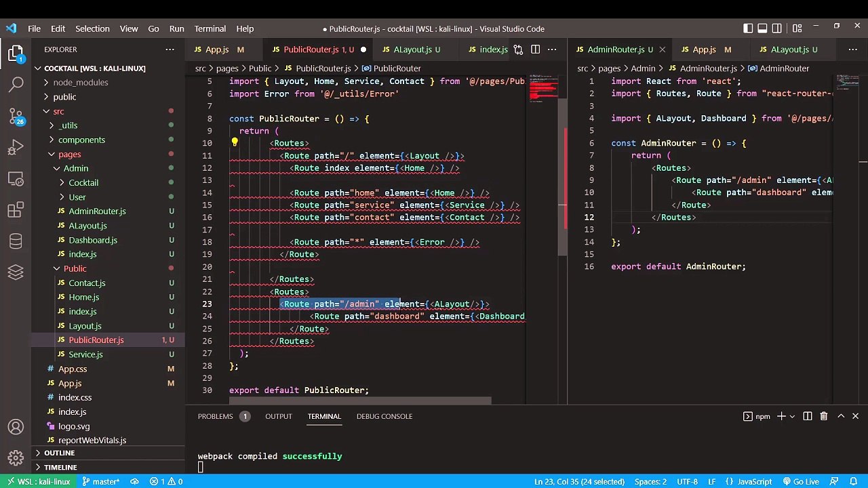Open the stacked layers icon in activity bar
Viewport: 868px width, 488px height.
click(x=16, y=272)
